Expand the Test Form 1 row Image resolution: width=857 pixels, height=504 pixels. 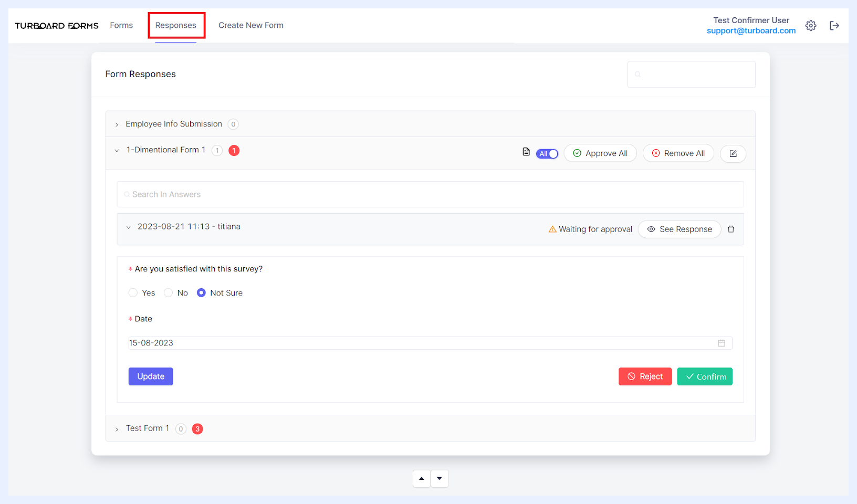click(x=430, y=428)
